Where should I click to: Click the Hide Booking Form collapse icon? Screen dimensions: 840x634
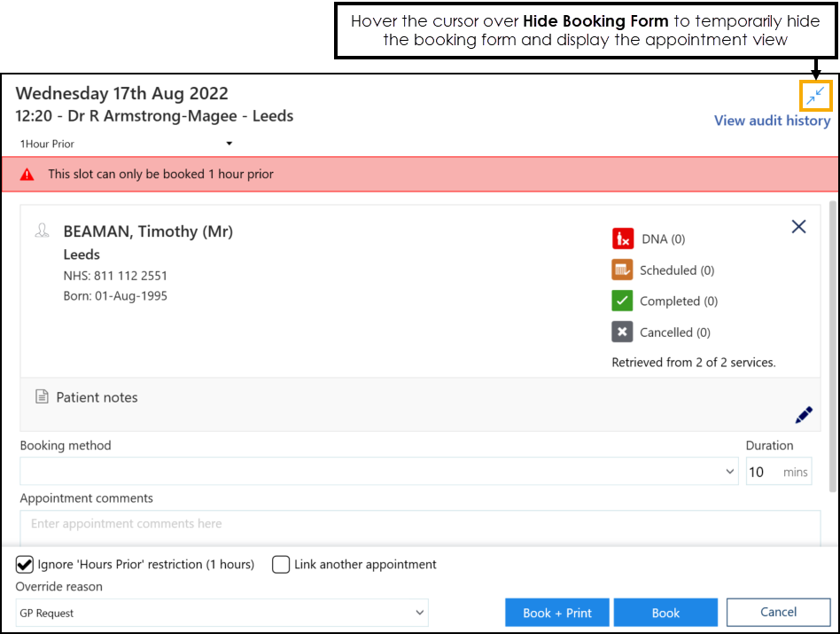(x=815, y=96)
